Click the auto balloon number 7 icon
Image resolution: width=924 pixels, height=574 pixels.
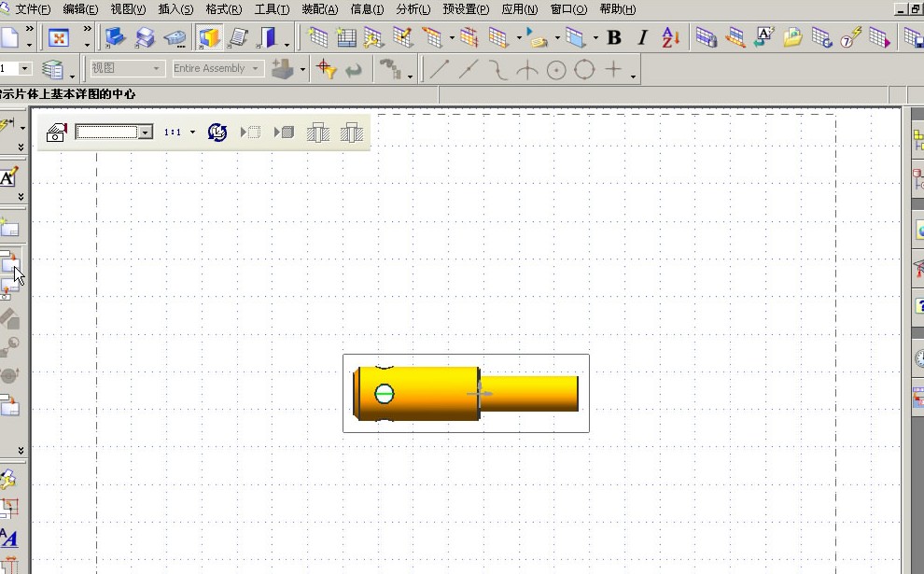[x=850, y=37]
